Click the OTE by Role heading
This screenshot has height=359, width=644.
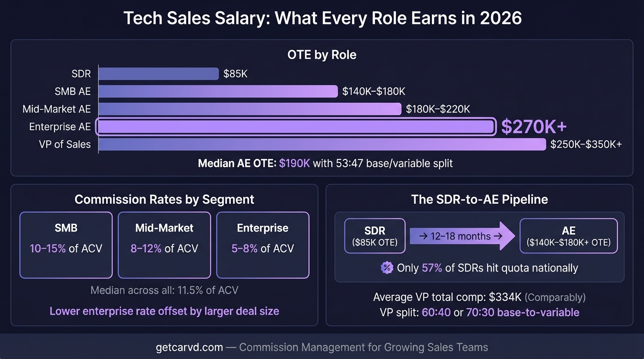322,55
